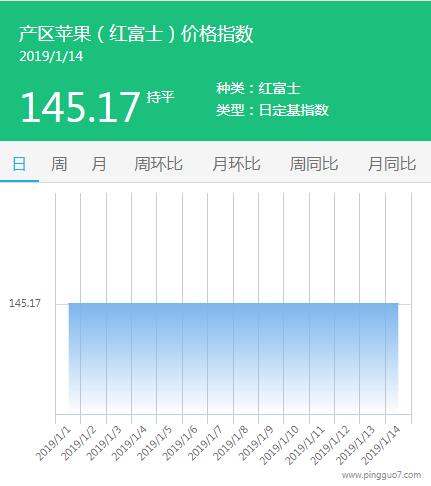Switch to the 周 weekly tab
Screen dimensions: 431x486
(59, 164)
